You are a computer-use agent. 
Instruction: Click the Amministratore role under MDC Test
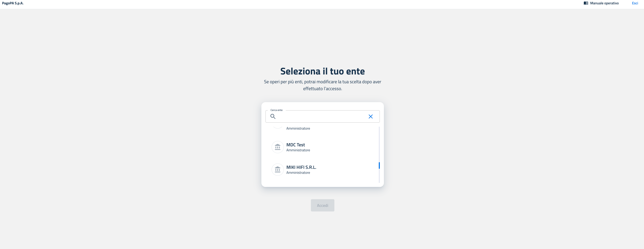[298, 150]
